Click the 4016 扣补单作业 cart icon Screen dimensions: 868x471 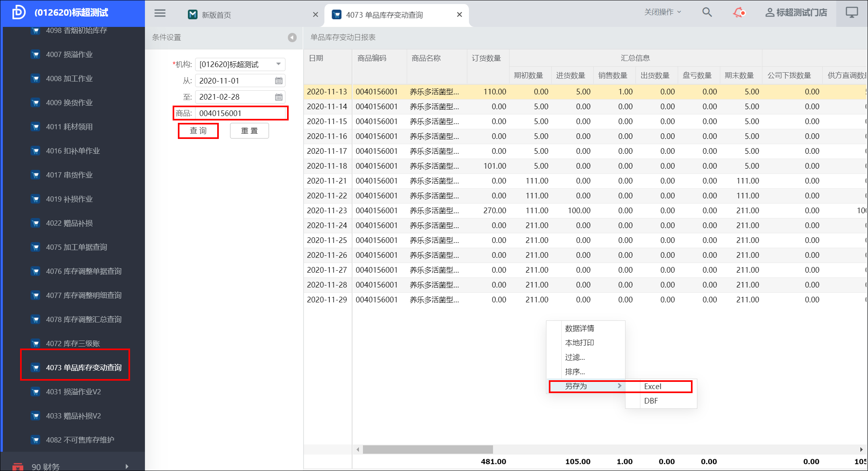point(36,151)
